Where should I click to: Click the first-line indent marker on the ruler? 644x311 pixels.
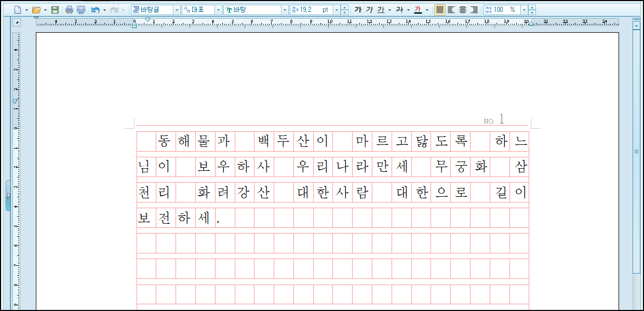(148, 20)
